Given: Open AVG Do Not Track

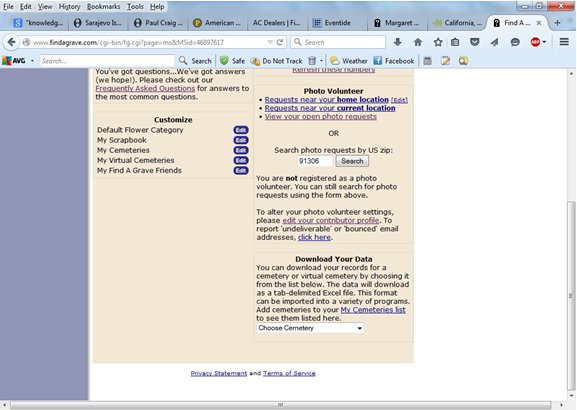Looking at the screenshot, I should (x=277, y=61).
